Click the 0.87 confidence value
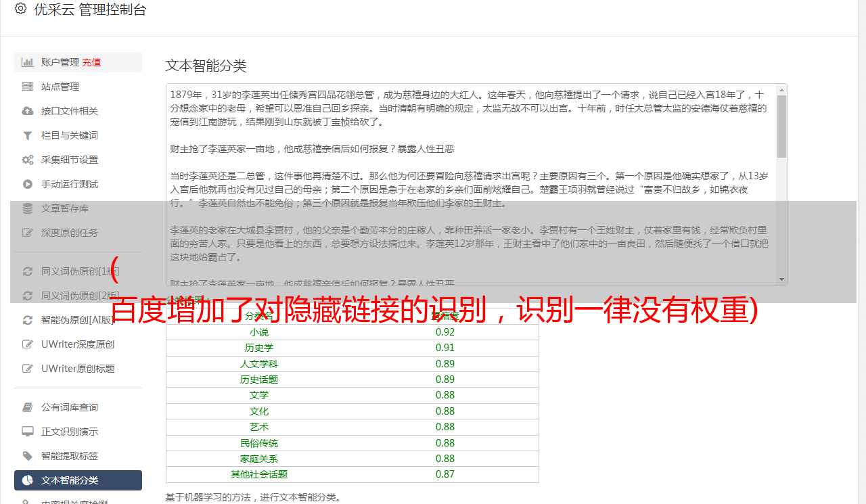This screenshot has height=504, width=866. 445,474
